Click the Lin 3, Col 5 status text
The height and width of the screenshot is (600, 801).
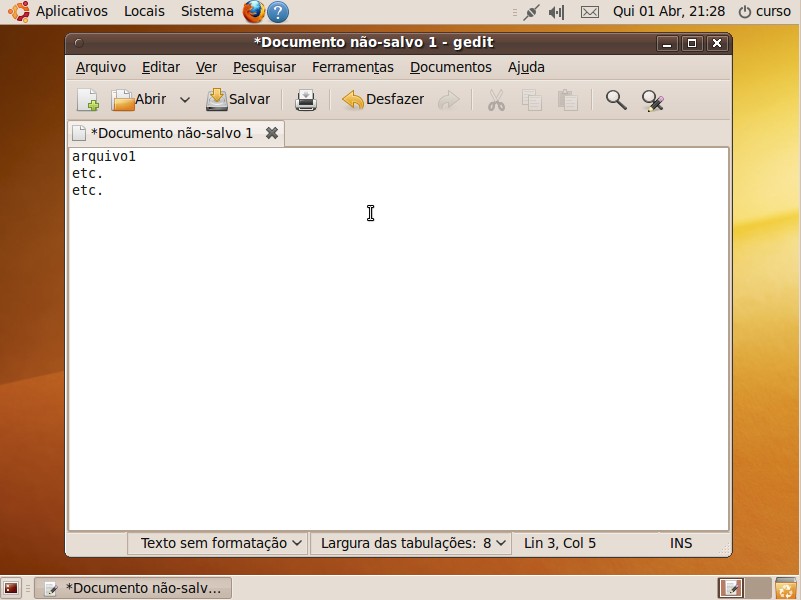tap(560, 543)
